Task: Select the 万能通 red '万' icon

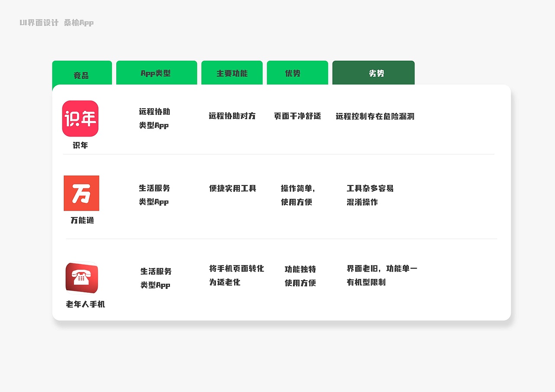Action: click(81, 193)
